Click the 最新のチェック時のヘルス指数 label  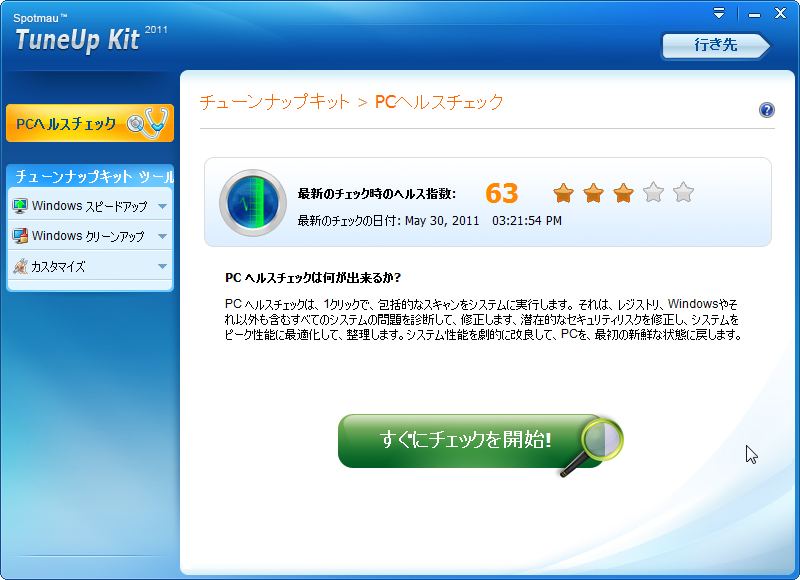377,194
